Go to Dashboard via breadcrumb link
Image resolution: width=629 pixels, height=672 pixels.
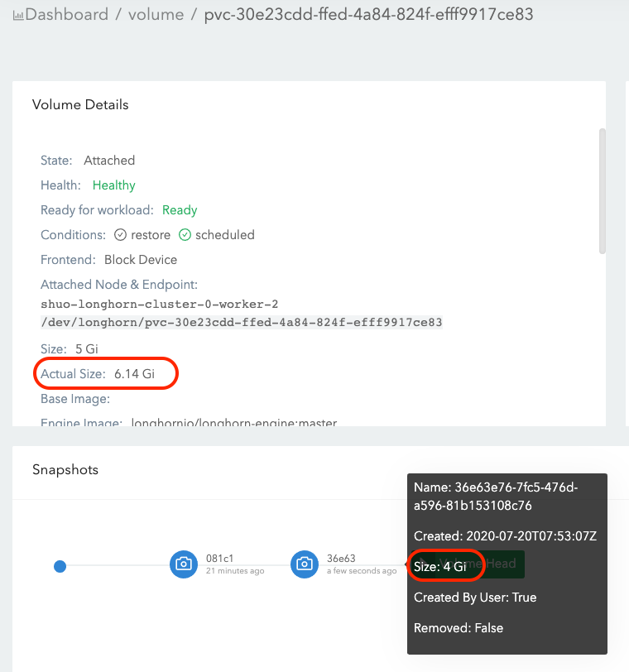[x=67, y=15]
